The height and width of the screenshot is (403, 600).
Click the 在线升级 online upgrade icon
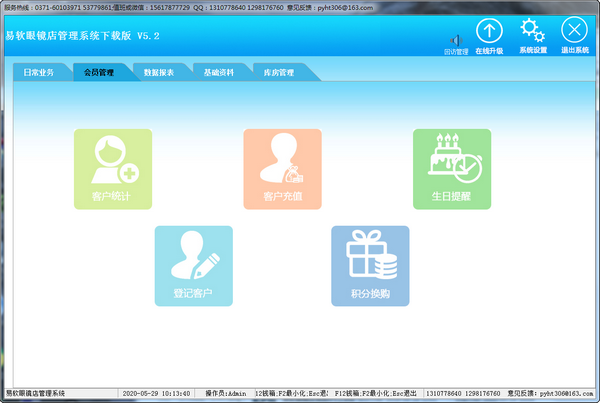coord(488,33)
